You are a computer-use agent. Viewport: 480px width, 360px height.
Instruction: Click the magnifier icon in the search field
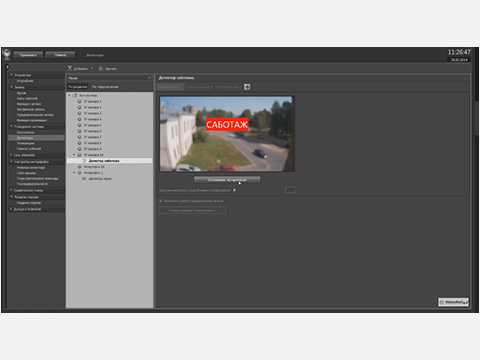tap(150, 78)
